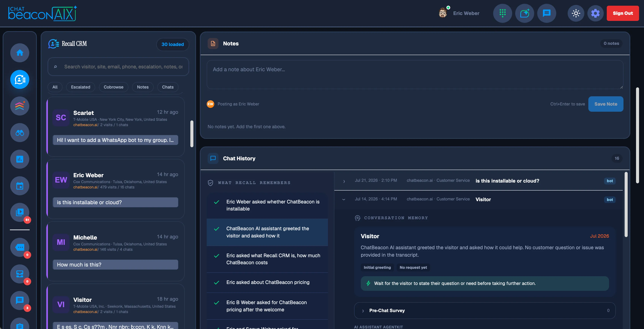Toggle the light/dark theme sun icon
Image resolution: width=644 pixels, height=329 pixels.
tap(576, 13)
